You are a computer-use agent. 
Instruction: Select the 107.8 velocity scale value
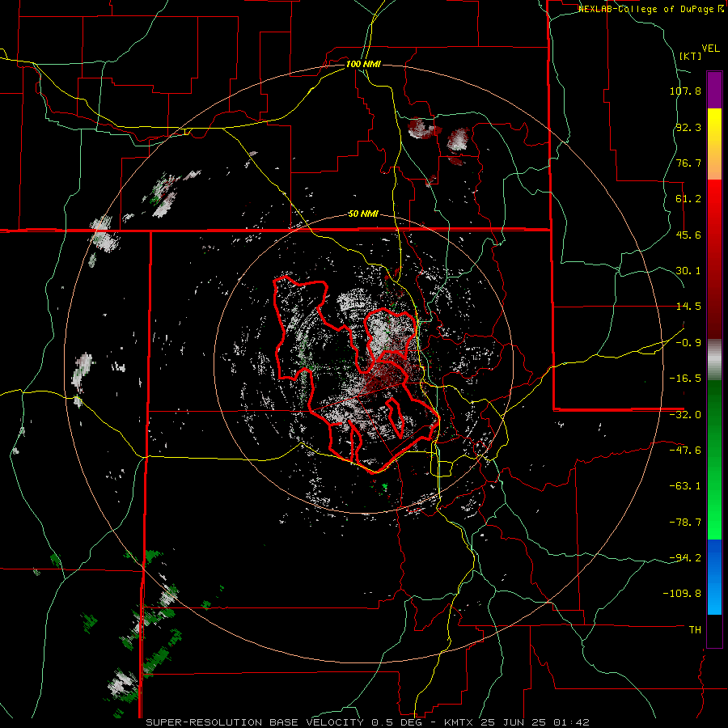685,91
